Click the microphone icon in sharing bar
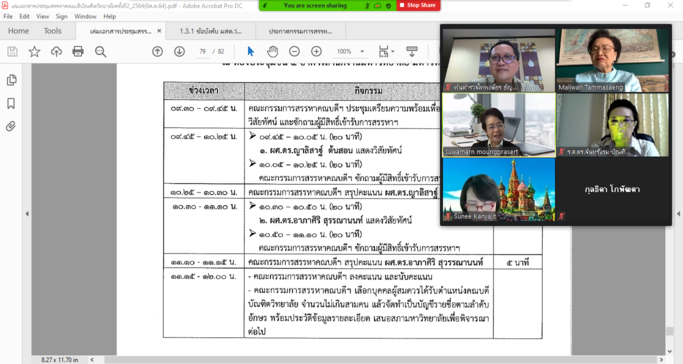 pyautogui.click(x=367, y=5)
